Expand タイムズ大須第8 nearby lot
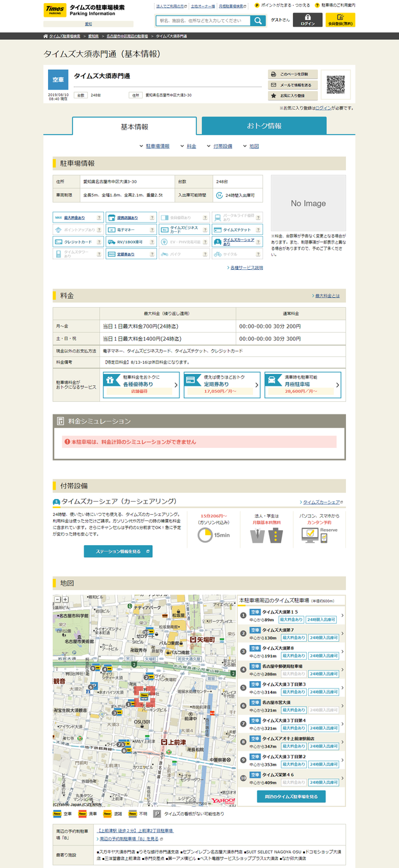 [292, 652]
